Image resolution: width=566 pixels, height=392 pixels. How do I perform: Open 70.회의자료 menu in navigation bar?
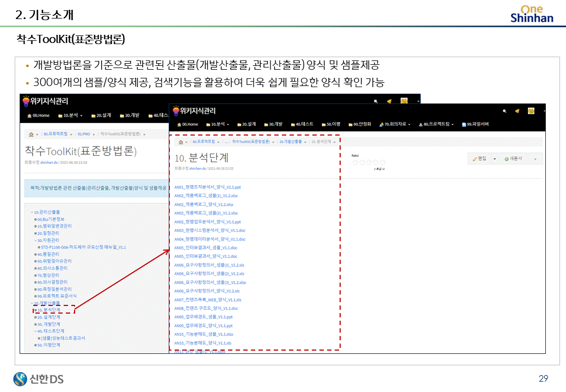[x=395, y=124]
